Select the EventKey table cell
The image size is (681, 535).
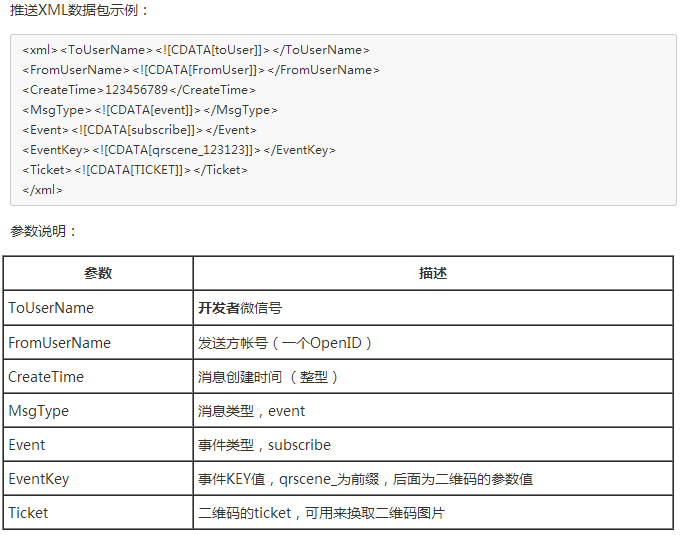click(39, 479)
